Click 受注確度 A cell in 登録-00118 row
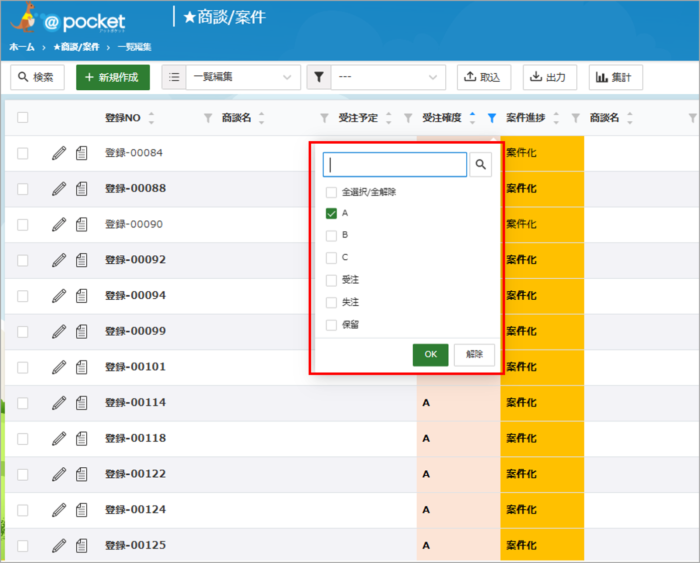 458,439
